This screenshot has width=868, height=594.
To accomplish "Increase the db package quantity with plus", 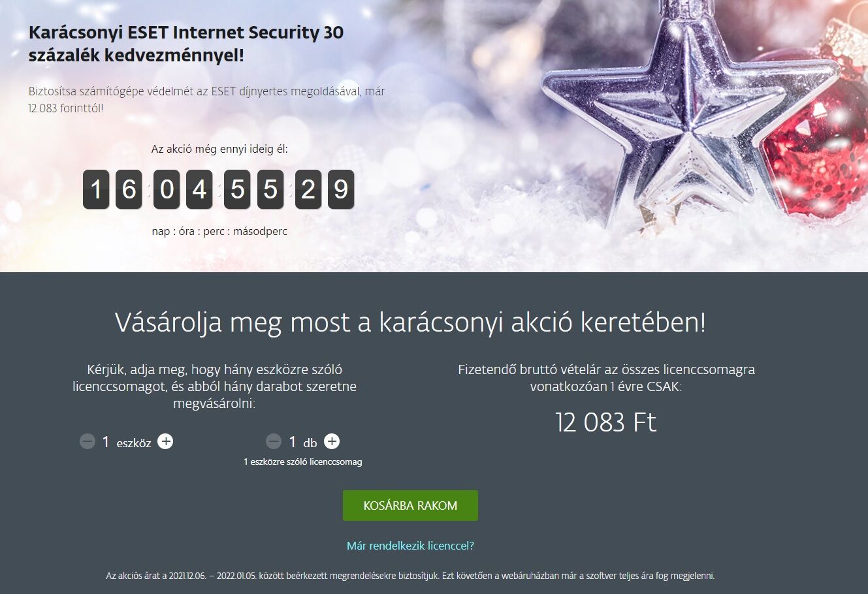I will [332, 442].
